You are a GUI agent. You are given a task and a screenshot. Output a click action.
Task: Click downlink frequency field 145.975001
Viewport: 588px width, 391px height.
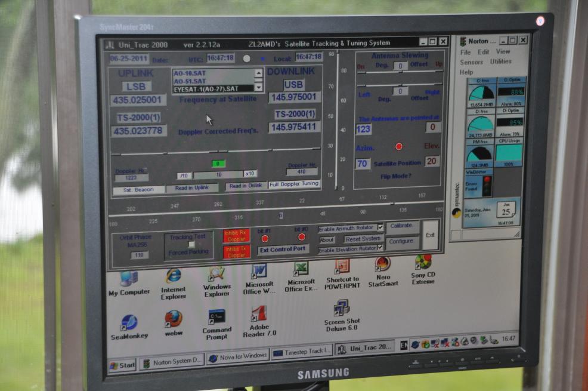click(294, 97)
